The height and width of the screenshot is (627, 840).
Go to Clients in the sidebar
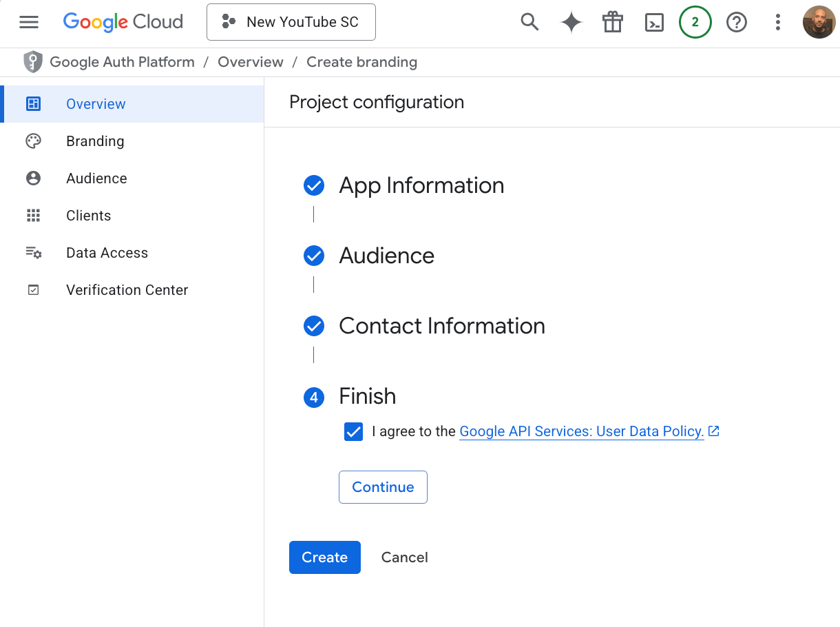coord(88,216)
